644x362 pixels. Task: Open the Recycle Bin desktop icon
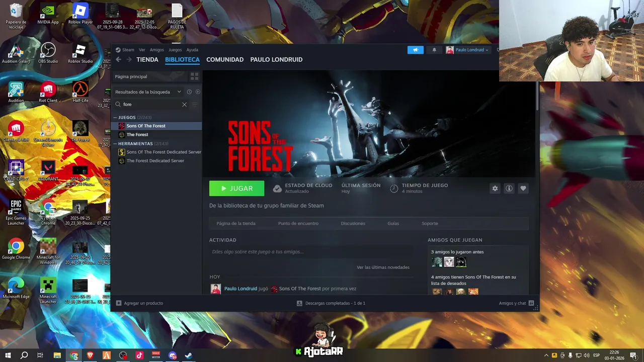[16, 15]
